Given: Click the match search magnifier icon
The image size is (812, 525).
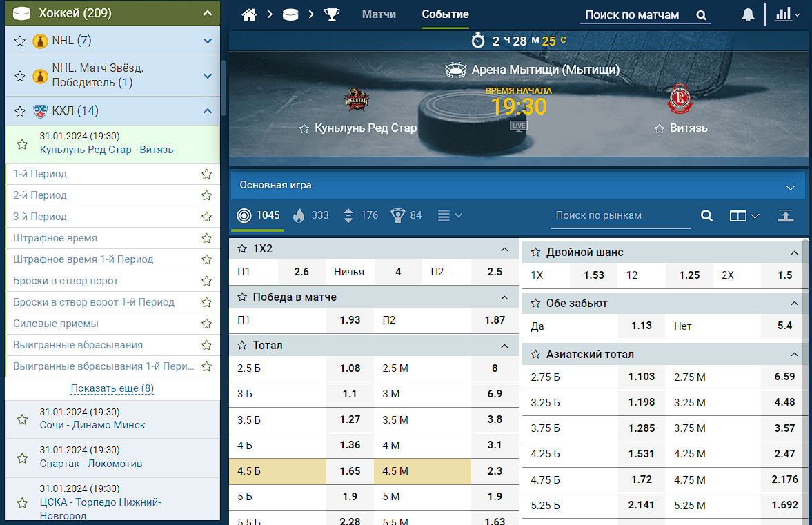Looking at the screenshot, I should tap(701, 15).
